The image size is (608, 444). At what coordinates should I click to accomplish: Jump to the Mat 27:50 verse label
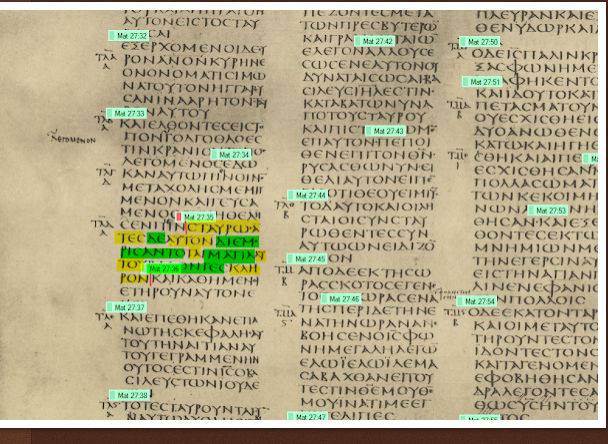pyautogui.click(x=479, y=41)
